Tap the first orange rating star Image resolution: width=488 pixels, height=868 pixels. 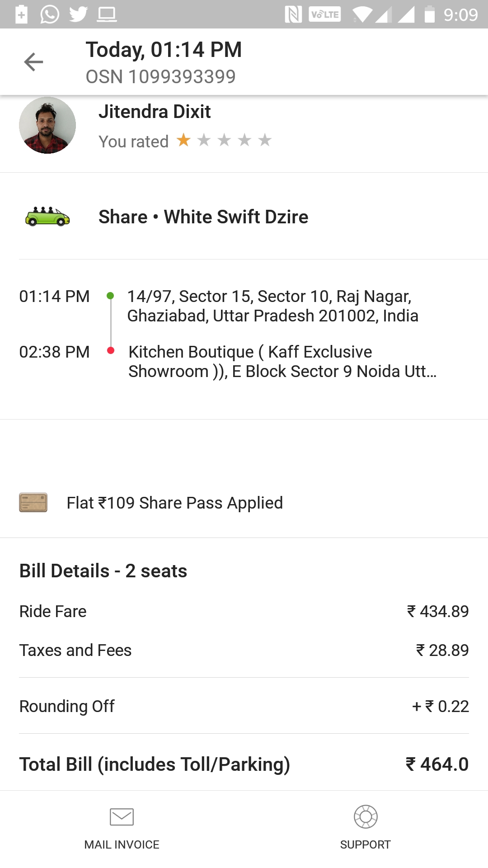click(x=183, y=140)
